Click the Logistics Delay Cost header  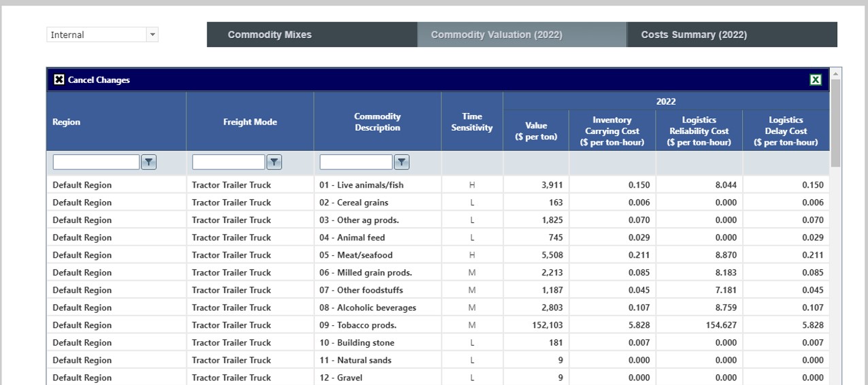click(x=786, y=131)
